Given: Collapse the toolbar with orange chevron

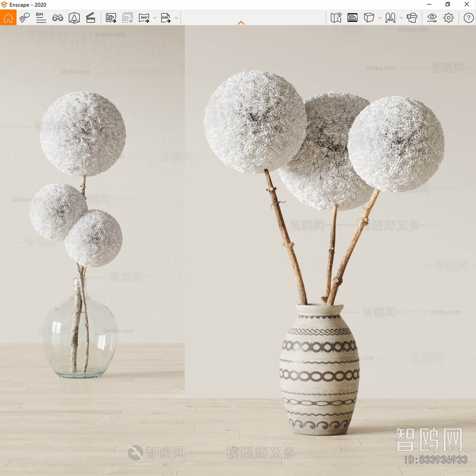Looking at the screenshot, I should [x=241, y=23].
